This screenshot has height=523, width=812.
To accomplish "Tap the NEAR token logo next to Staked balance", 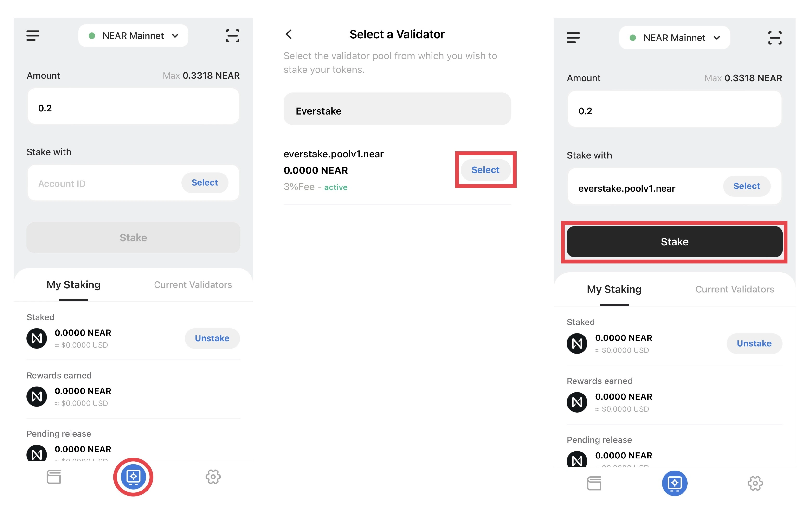I will [x=37, y=338].
